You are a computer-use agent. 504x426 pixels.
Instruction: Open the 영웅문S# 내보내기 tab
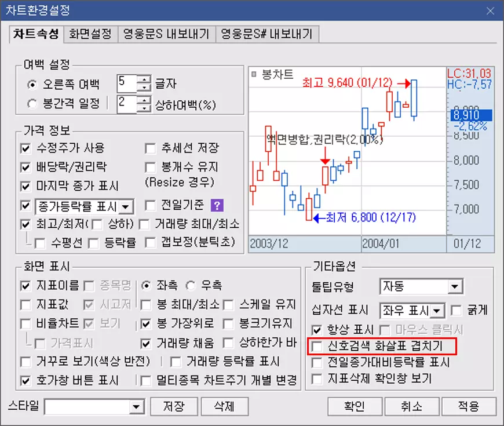click(x=267, y=34)
